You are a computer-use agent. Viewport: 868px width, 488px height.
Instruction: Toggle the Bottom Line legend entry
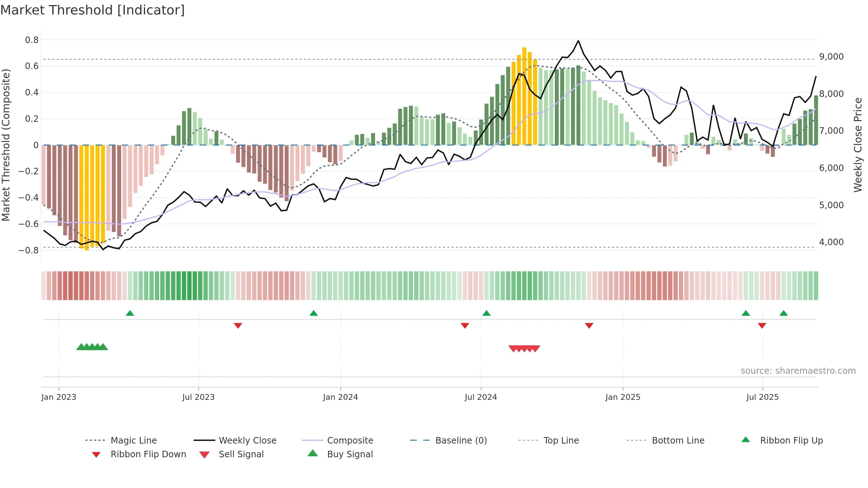(x=665, y=440)
